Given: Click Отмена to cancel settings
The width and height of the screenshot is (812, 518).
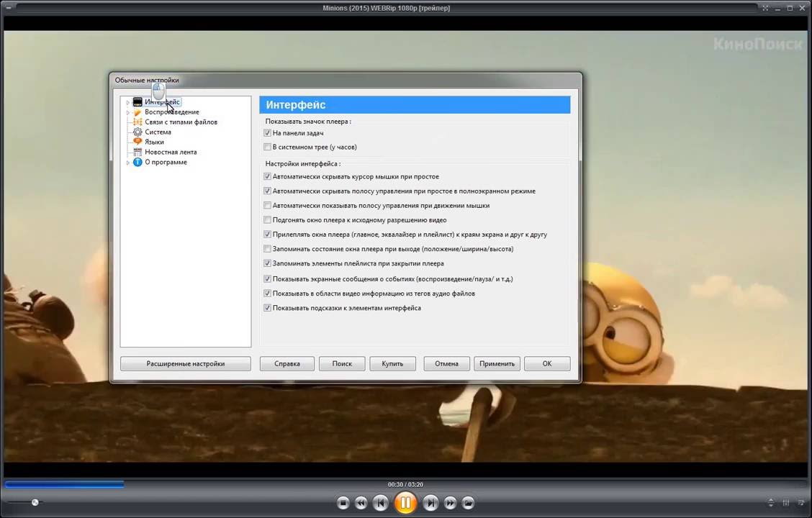Looking at the screenshot, I should pyautogui.click(x=446, y=364).
